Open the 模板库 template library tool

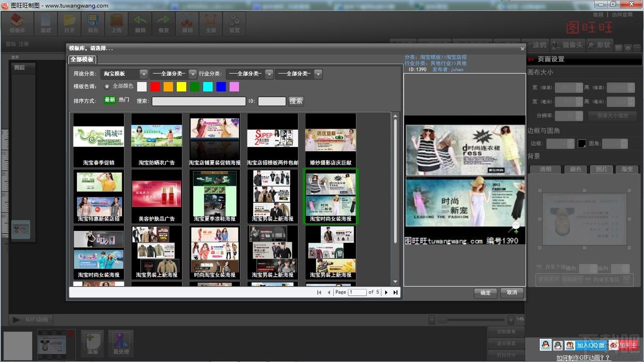[x=17, y=23]
